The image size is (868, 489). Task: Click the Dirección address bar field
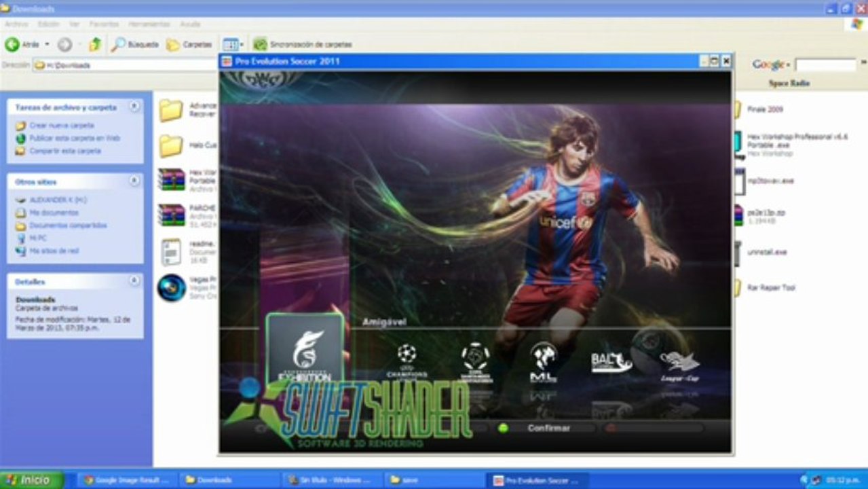(126, 65)
